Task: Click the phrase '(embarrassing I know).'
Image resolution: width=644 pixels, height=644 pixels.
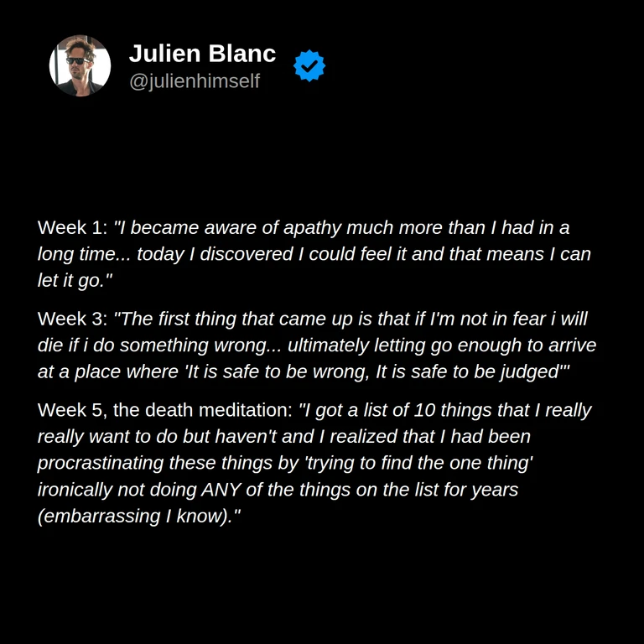Action: (x=135, y=517)
